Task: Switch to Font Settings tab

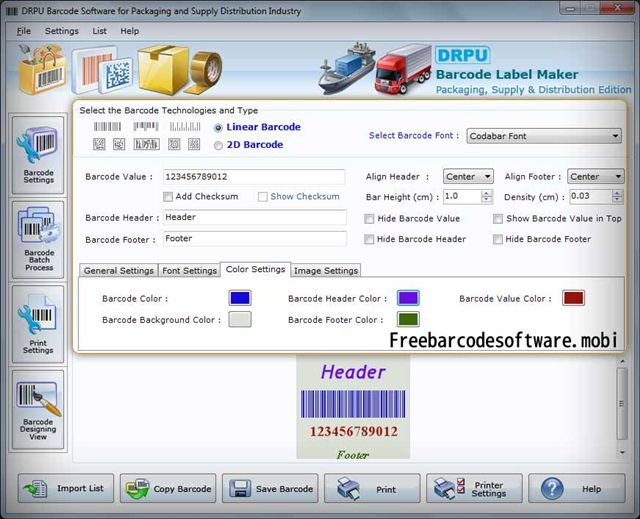Action: click(x=189, y=271)
